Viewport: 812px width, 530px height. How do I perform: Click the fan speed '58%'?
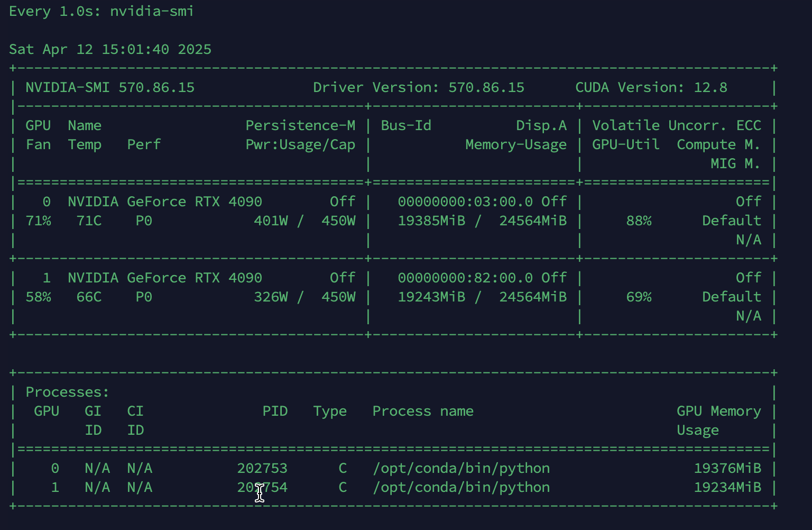coord(38,297)
